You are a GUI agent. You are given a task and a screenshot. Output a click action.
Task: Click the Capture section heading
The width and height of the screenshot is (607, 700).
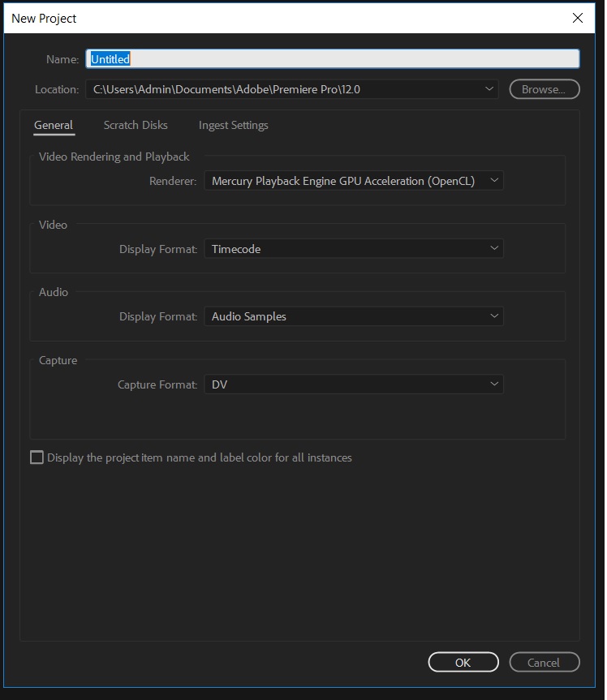(x=58, y=360)
